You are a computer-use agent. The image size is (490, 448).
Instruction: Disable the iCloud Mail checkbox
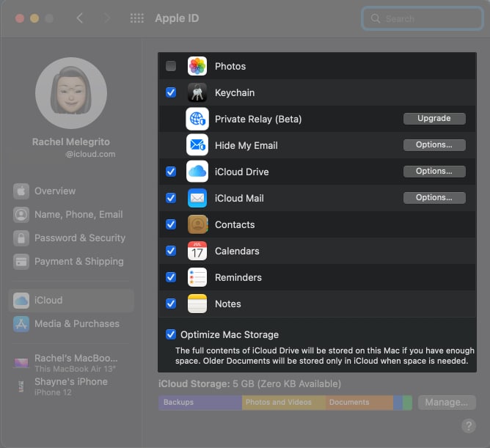pos(171,198)
